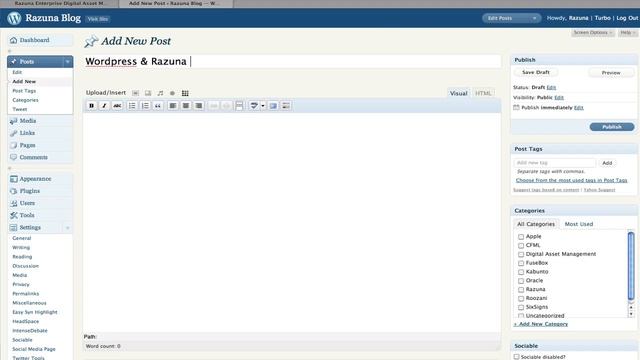Image resolution: width=640 pixels, height=360 pixels.
Task: Align text left
Action: tap(173, 106)
